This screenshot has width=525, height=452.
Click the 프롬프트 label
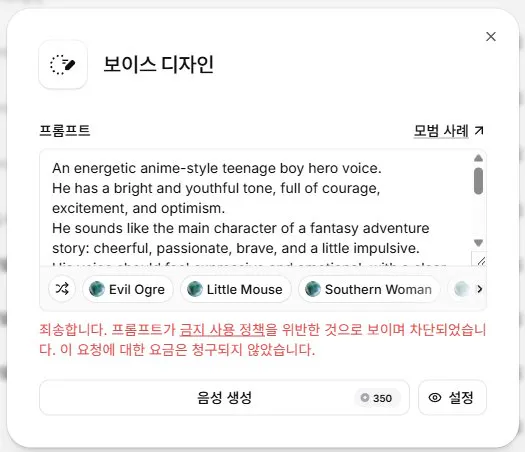[x=65, y=130]
